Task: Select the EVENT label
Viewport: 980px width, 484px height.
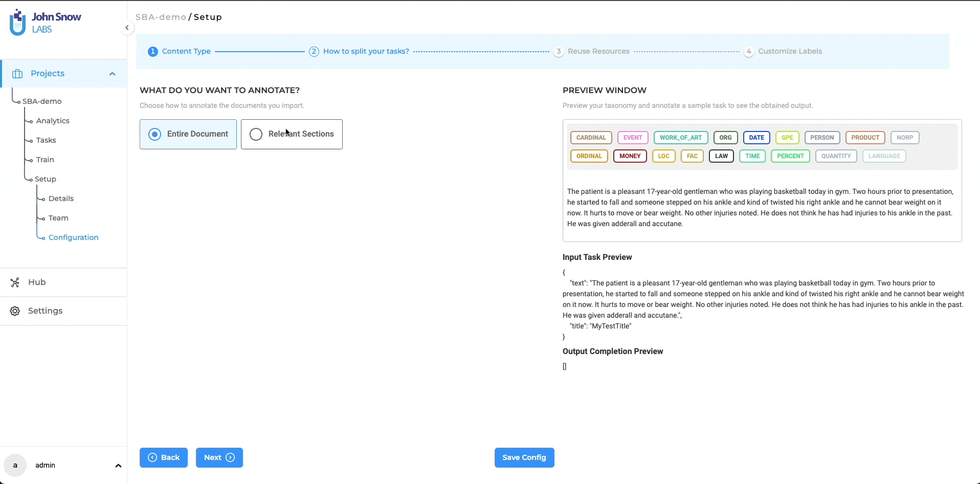Action: pyautogui.click(x=633, y=138)
